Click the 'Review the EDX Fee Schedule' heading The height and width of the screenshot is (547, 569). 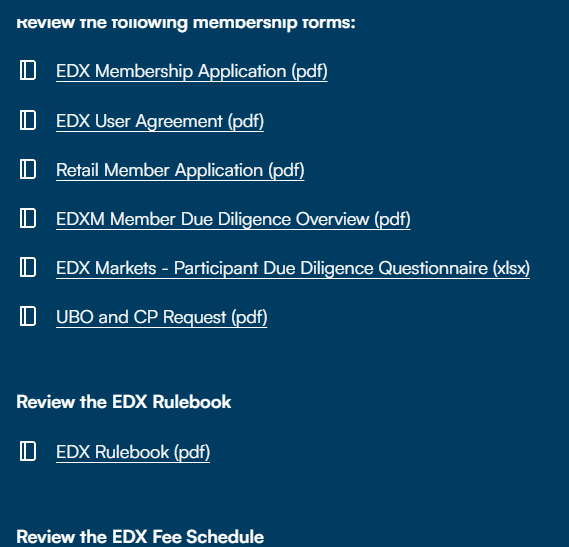(140, 537)
